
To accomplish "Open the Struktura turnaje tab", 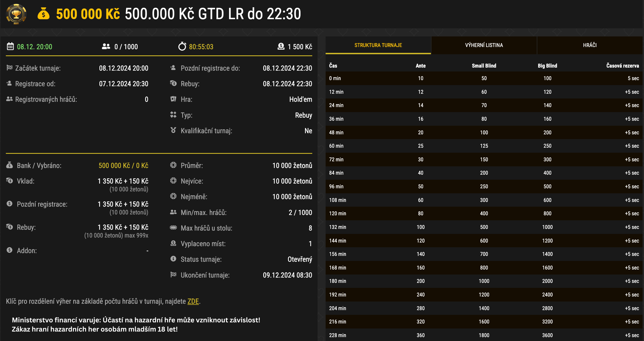I will 378,45.
